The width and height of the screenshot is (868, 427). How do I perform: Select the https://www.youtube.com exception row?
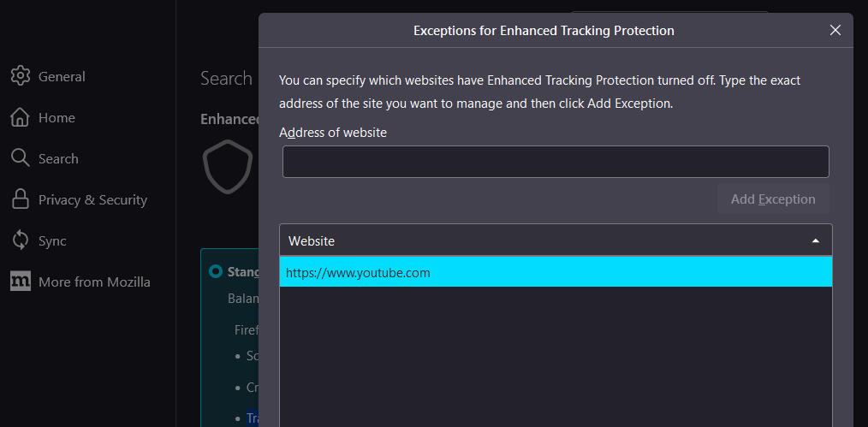pyautogui.click(x=556, y=271)
